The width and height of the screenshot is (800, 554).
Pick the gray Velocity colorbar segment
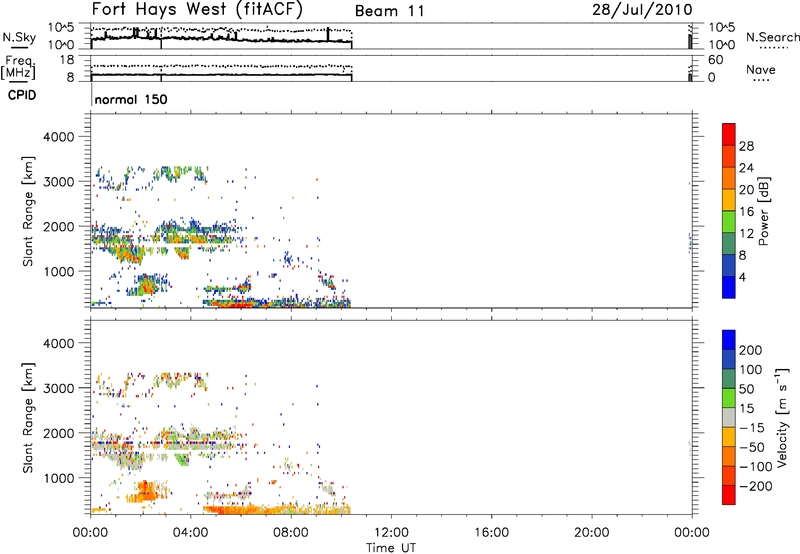[729, 418]
